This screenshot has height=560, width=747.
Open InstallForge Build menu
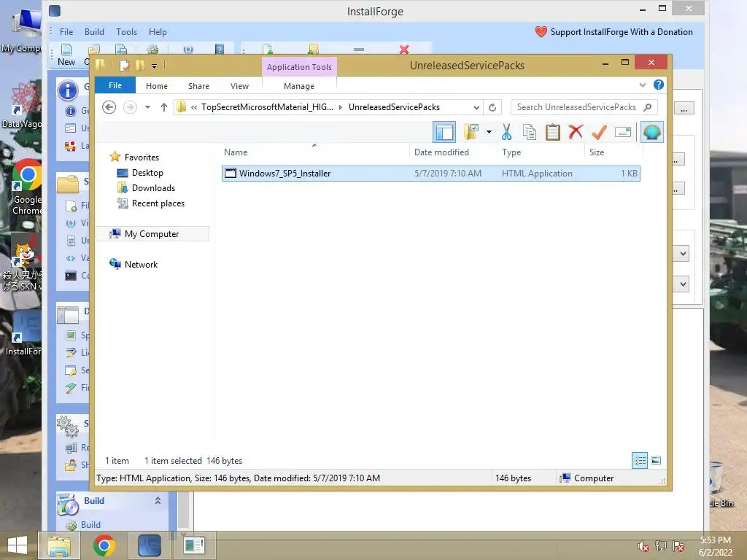point(94,32)
